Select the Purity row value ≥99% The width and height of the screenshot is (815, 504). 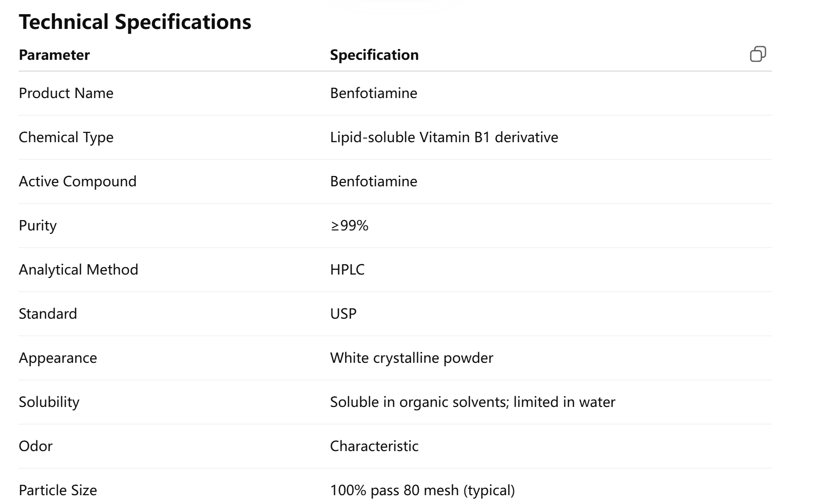pyautogui.click(x=349, y=225)
